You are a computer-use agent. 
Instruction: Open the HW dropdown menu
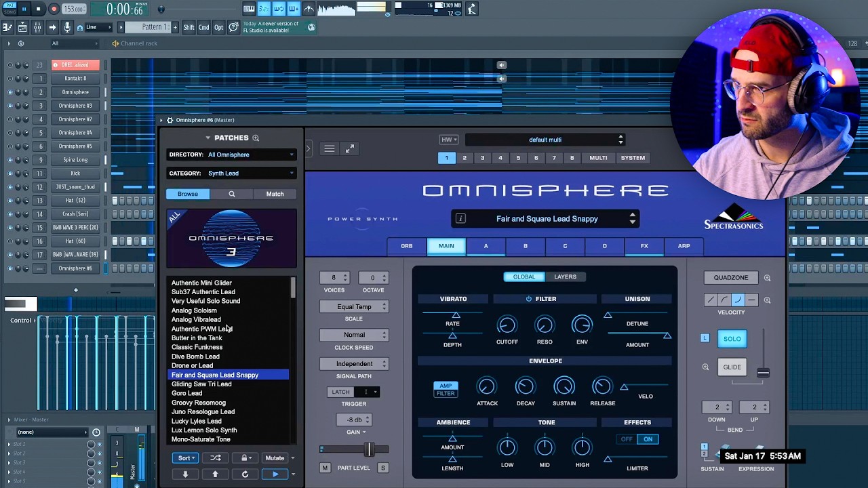pos(449,140)
